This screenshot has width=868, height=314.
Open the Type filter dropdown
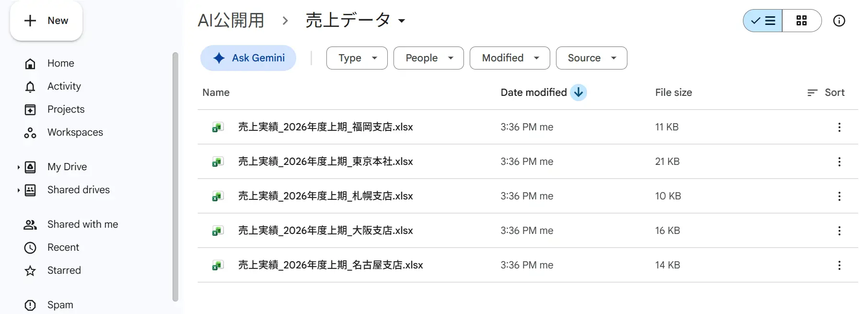pyautogui.click(x=357, y=58)
